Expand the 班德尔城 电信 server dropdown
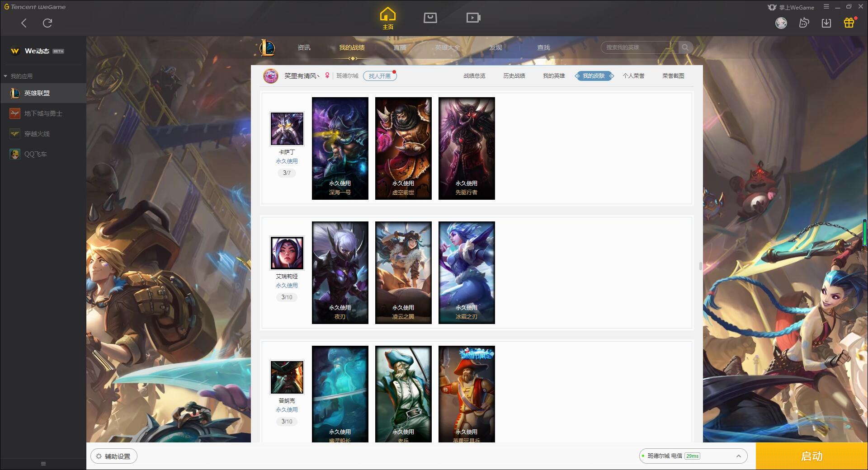The width and height of the screenshot is (868, 470). tap(693, 456)
